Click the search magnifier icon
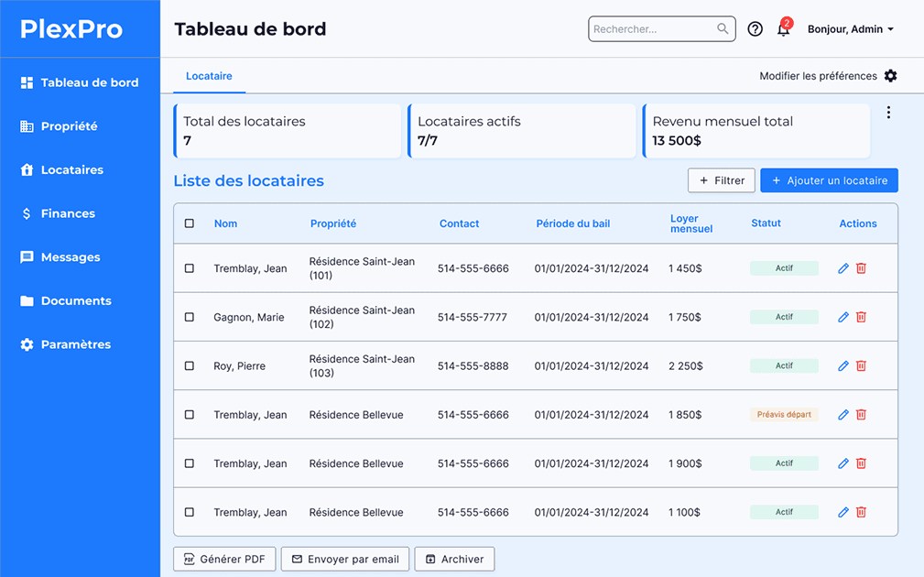The height and width of the screenshot is (577, 924). 723,29
